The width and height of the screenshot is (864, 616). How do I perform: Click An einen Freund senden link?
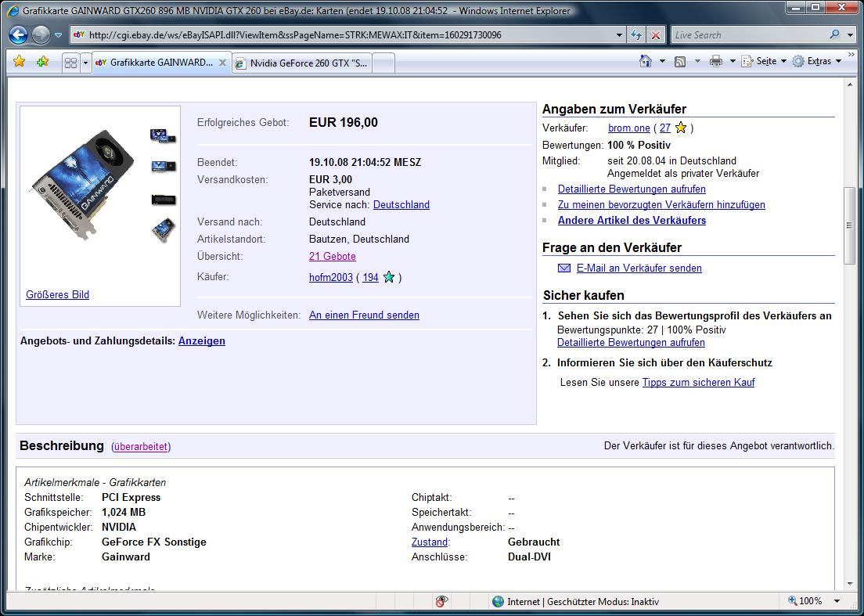pos(364,315)
